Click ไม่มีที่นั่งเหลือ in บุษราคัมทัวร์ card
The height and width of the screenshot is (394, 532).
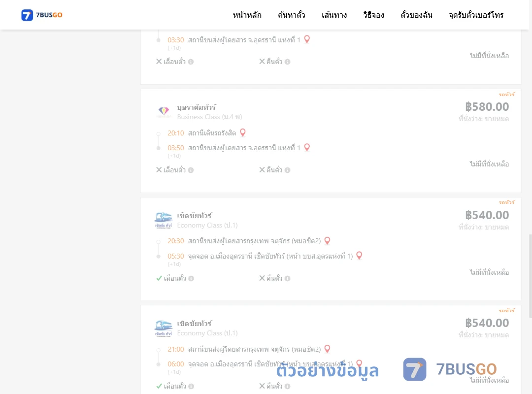[489, 164]
